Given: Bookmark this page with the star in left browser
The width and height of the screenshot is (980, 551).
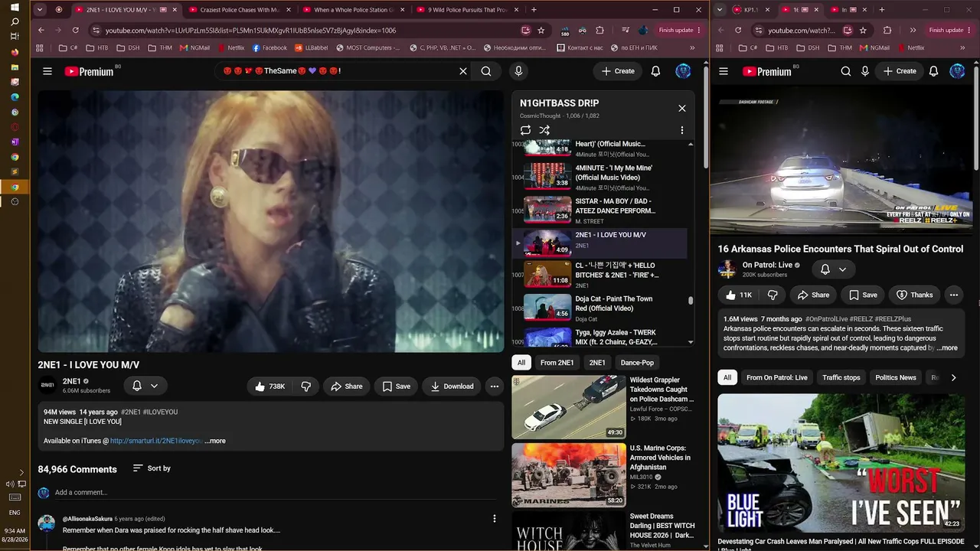Looking at the screenshot, I should (541, 30).
